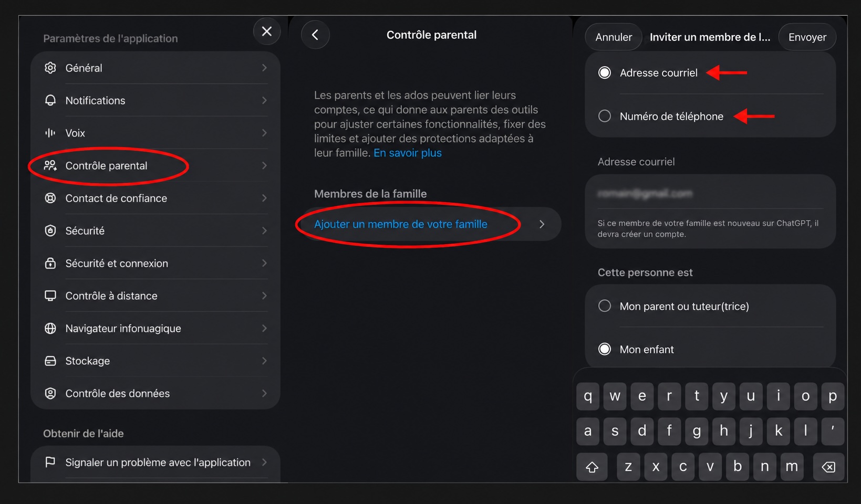This screenshot has width=861, height=504.
Task: Click the Adresse courriel input field
Action: pyautogui.click(x=710, y=194)
